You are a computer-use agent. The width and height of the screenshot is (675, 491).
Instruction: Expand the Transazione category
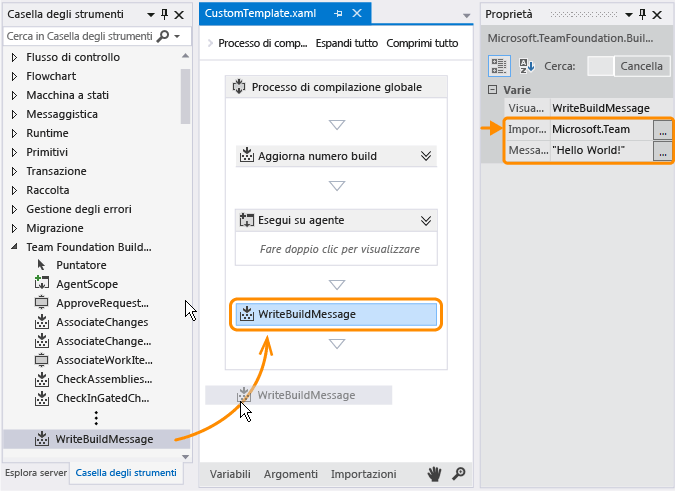14,171
